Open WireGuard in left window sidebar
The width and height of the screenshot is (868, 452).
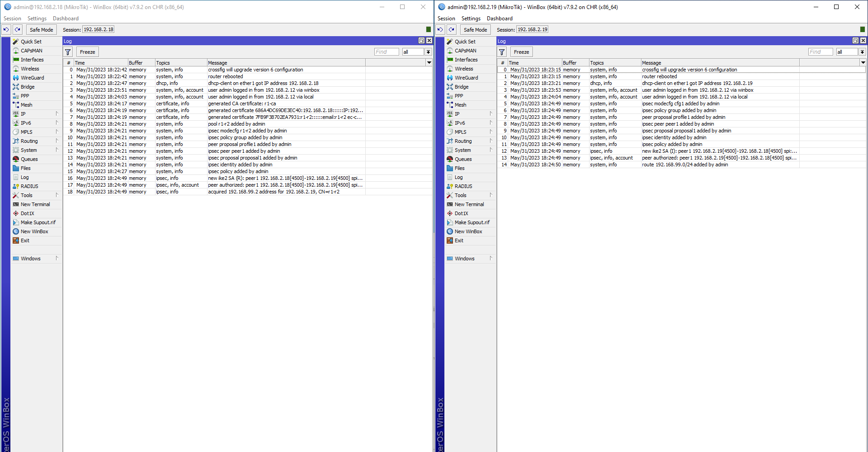[32, 78]
